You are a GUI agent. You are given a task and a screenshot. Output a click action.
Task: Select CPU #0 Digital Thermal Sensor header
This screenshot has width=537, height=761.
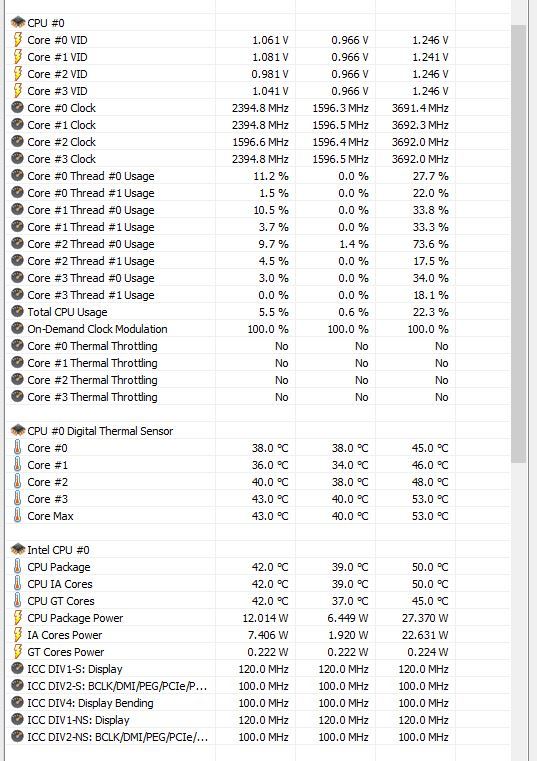pos(258,430)
